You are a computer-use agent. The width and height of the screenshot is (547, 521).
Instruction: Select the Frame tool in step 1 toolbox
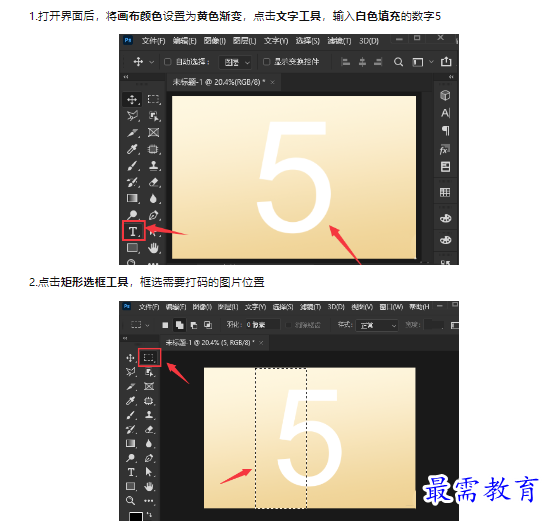pyautogui.click(x=153, y=133)
